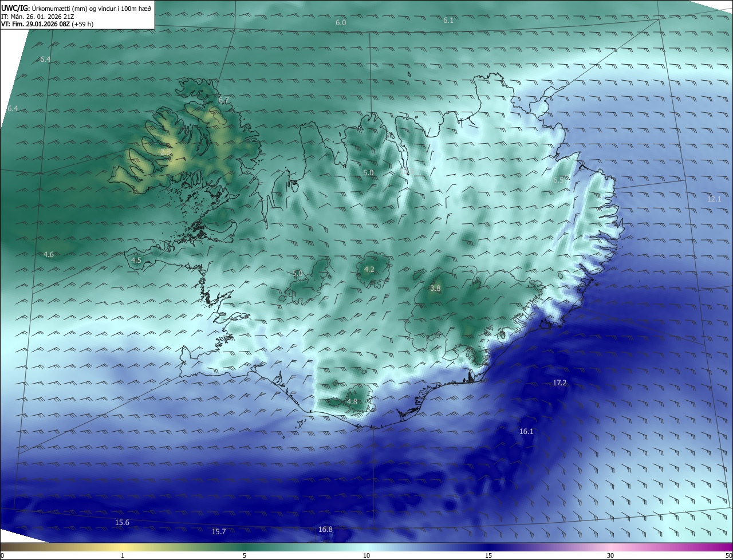Image resolution: width=733 pixels, height=560 pixels.
Task: Click the 30 tick on the color scale
Action: click(x=610, y=555)
